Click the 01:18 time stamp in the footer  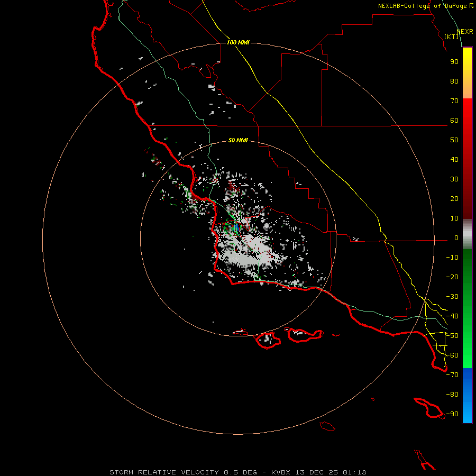354,472
